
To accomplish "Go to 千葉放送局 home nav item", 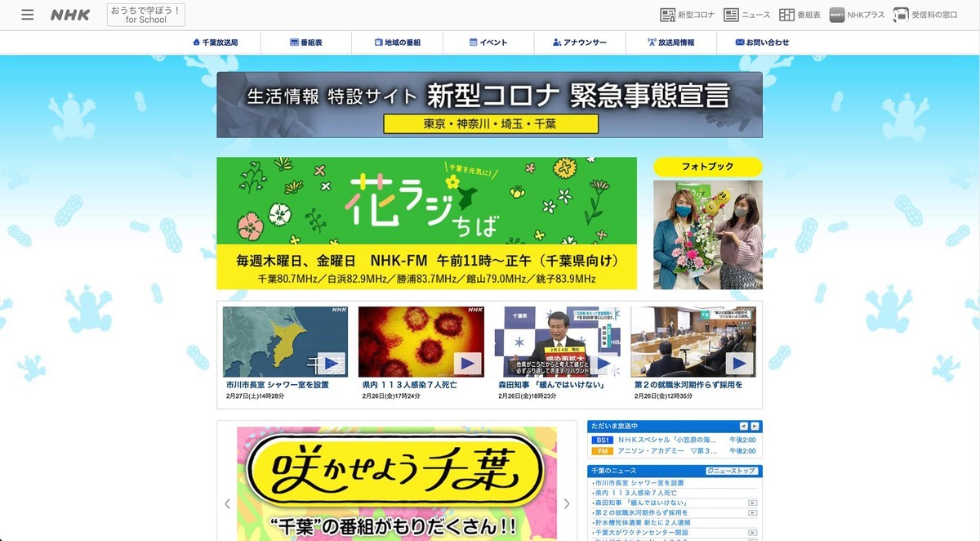I will pos(216,42).
